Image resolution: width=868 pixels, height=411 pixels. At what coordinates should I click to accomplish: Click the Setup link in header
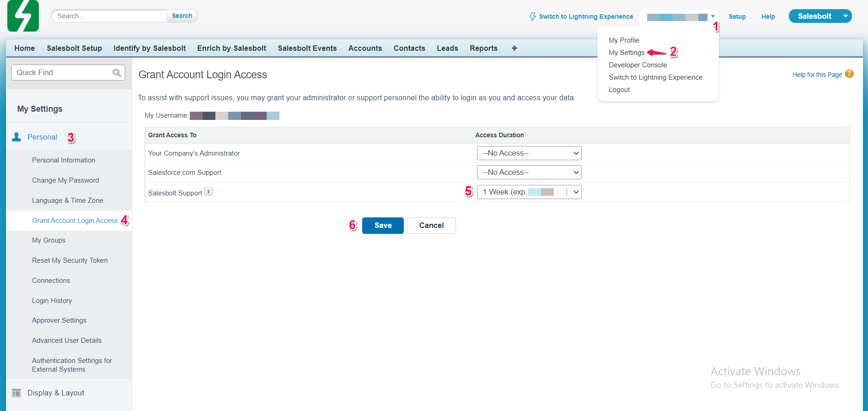pyautogui.click(x=737, y=16)
